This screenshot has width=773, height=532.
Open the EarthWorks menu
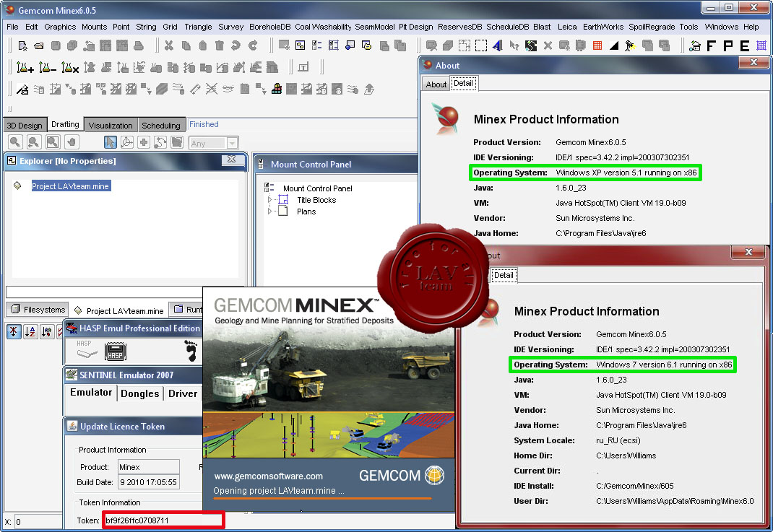click(x=603, y=27)
